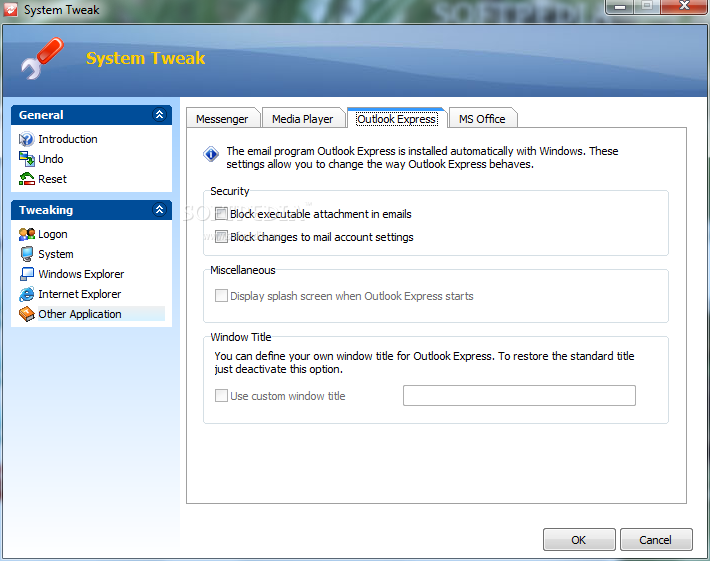Select the Undo link
This screenshot has height=561, width=710.
51,159
